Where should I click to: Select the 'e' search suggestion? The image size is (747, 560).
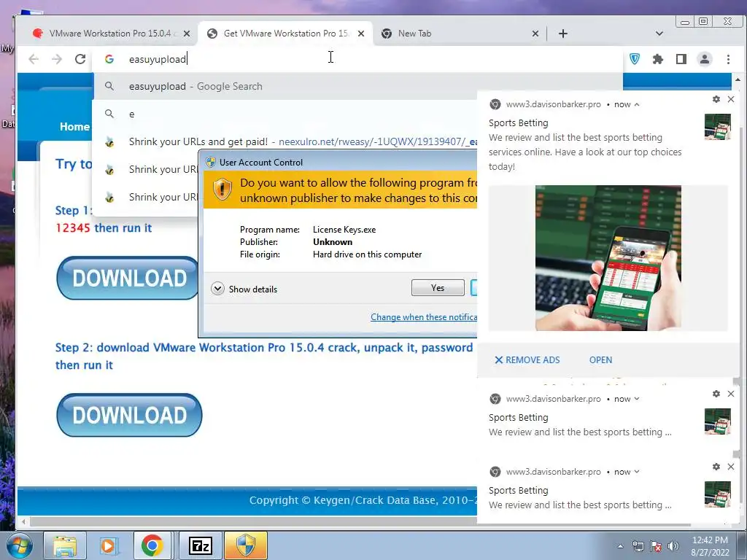(285, 114)
